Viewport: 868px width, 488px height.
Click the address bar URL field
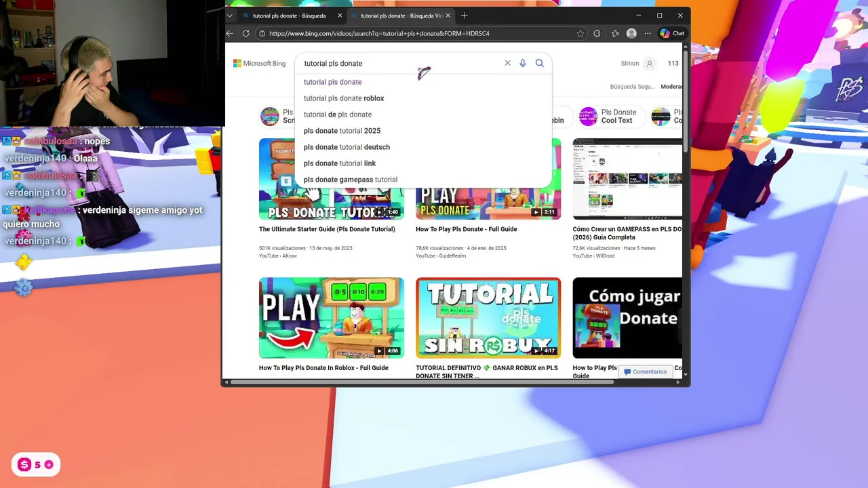(420, 33)
